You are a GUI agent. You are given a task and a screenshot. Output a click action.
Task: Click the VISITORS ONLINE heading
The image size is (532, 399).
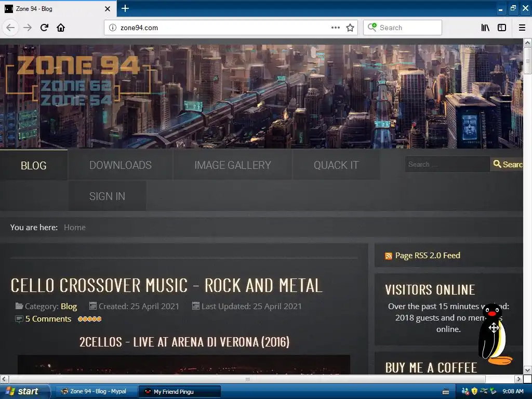(x=430, y=290)
